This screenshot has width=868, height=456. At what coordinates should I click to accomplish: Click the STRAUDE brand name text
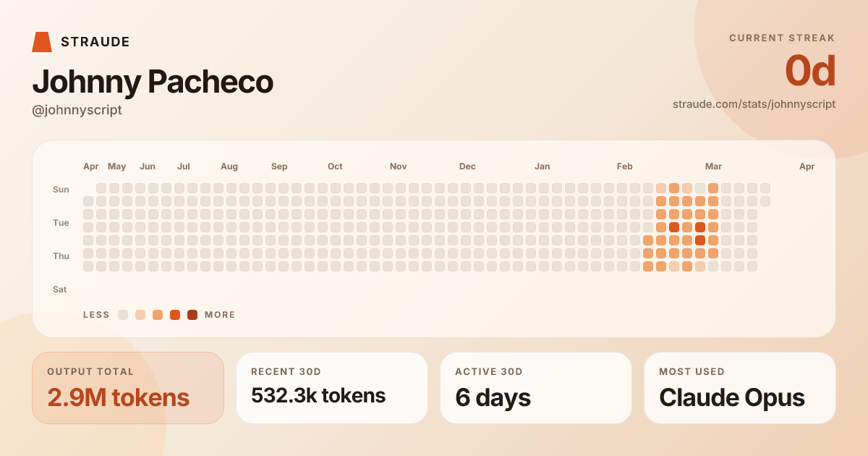pos(95,42)
